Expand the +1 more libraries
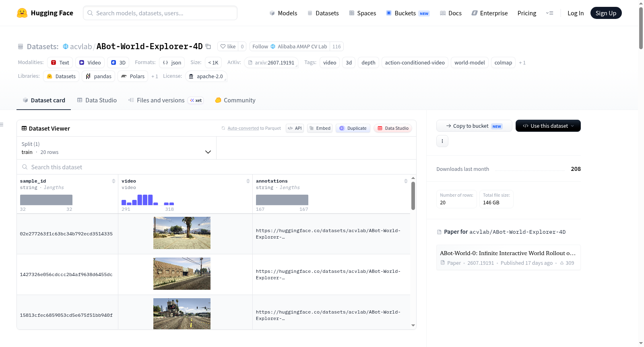Image resolution: width=644 pixels, height=347 pixels. click(155, 76)
